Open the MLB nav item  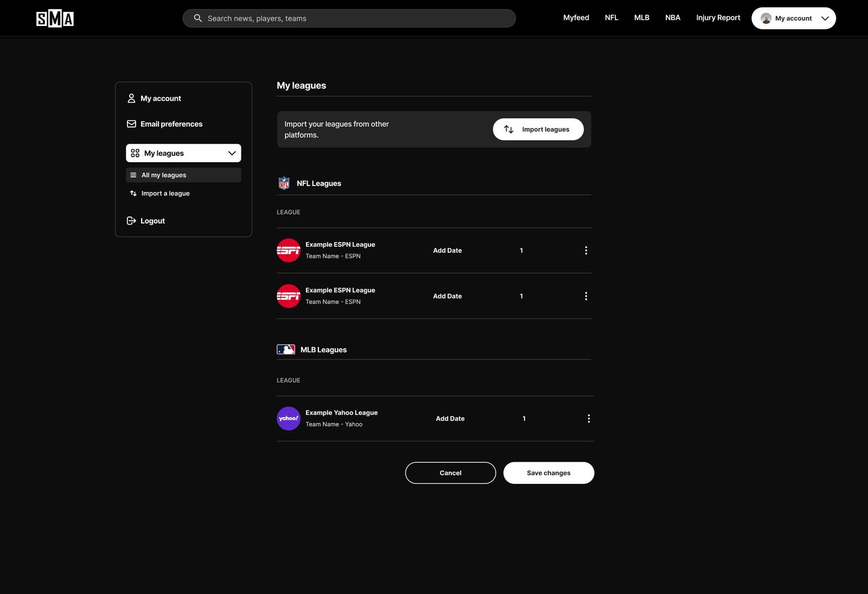[x=641, y=17]
